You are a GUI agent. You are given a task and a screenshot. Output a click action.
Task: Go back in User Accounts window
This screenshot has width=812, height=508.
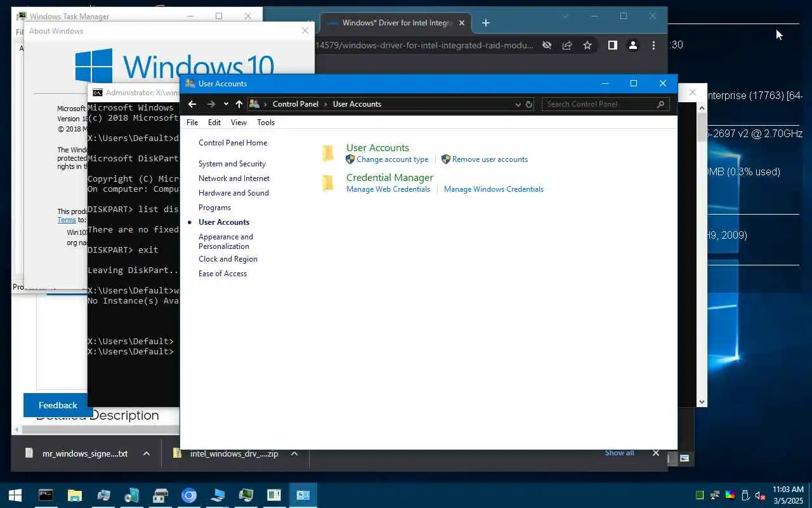pos(192,104)
